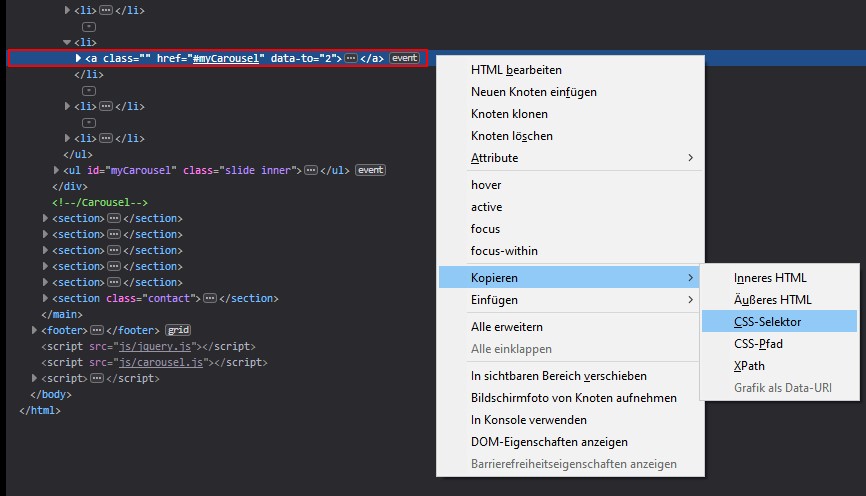Select DOM-Eigenschaften anzeigen
866x496 pixels.
coord(571,442)
